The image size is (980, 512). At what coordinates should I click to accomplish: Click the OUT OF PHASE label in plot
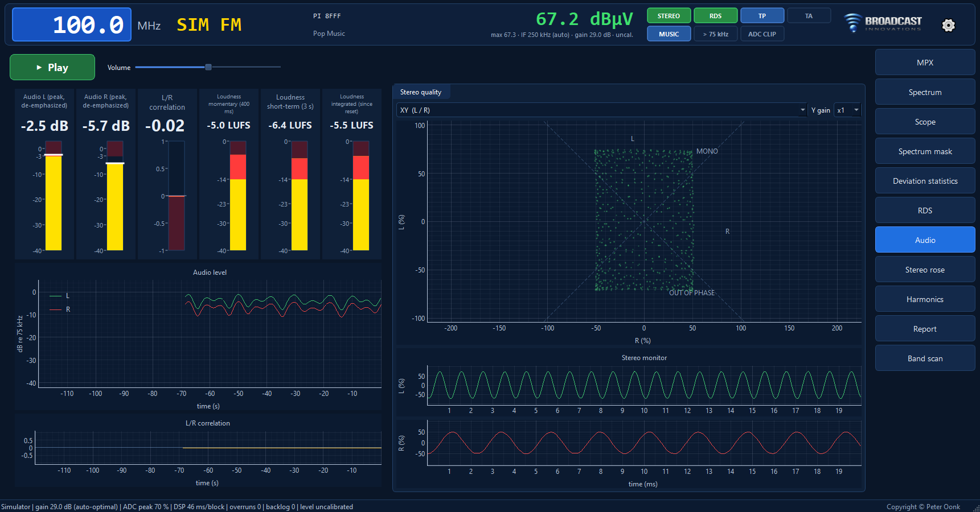692,293
